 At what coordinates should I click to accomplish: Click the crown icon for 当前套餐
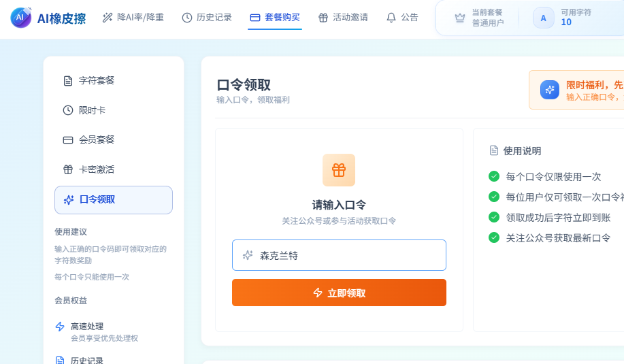(459, 18)
